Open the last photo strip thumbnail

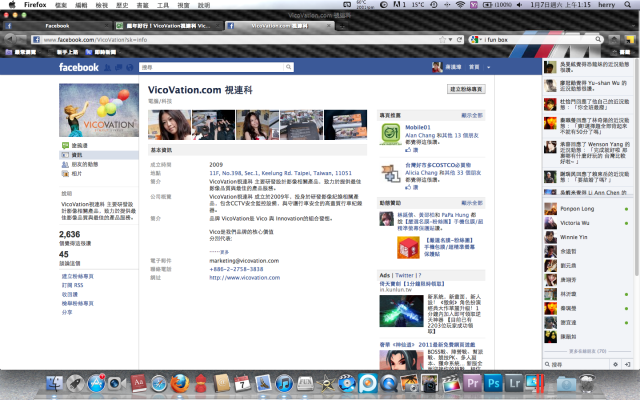[345, 125]
